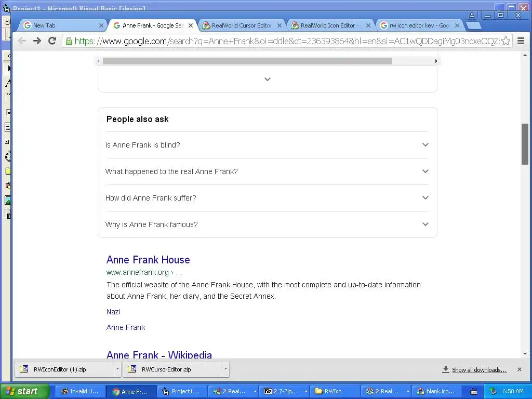
Task: Click the on-screen keyboard tray icon
Action: (474, 392)
